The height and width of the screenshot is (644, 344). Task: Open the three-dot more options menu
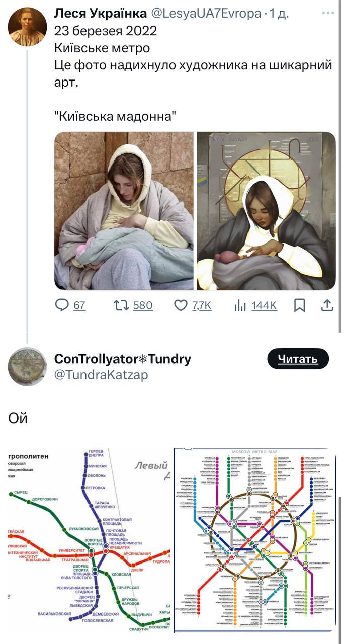(x=327, y=13)
